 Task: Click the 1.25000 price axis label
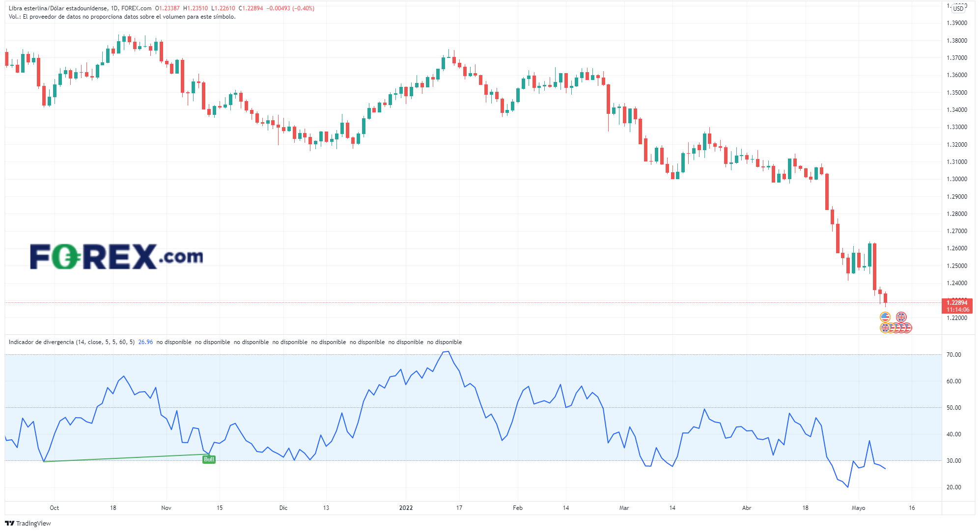coord(957,266)
